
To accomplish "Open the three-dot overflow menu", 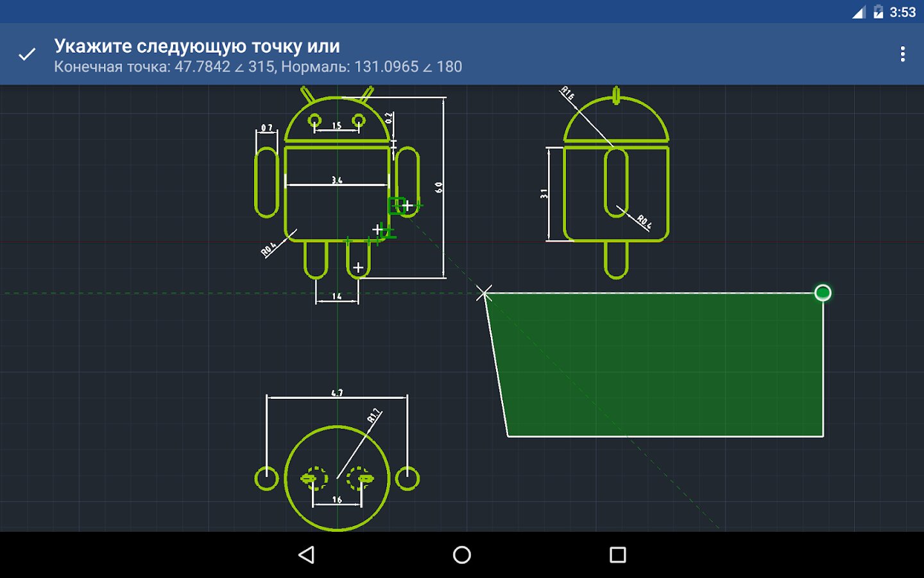I will pyautogui.click(x=902, y=54).
